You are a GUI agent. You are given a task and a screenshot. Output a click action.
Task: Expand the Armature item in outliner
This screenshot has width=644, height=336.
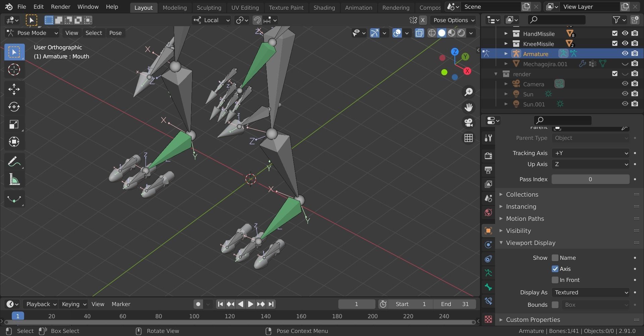click(506, 54)
